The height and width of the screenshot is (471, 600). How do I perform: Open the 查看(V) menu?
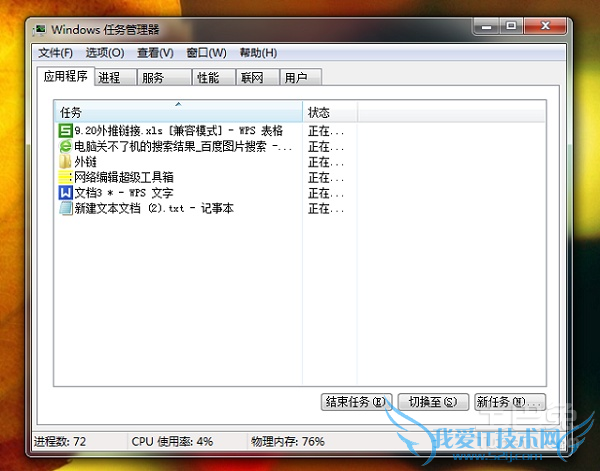click(x=155, y=53)
